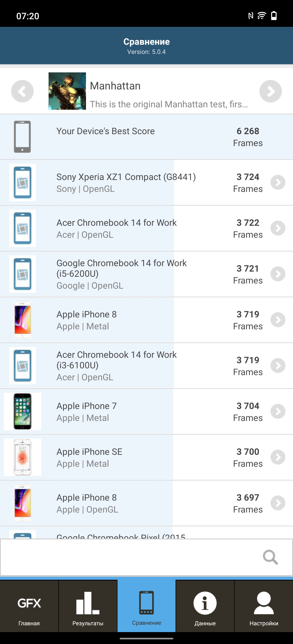The image size is (293, 644).
Task: Open Apple iPhone 8 OpenGL result chevron
Action: (x=278, y=503)
